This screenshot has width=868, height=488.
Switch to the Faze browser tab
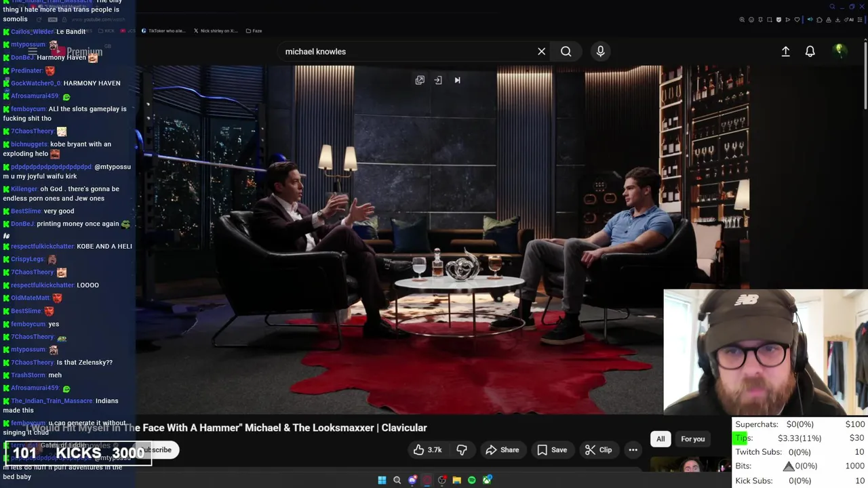coord(254,30)
